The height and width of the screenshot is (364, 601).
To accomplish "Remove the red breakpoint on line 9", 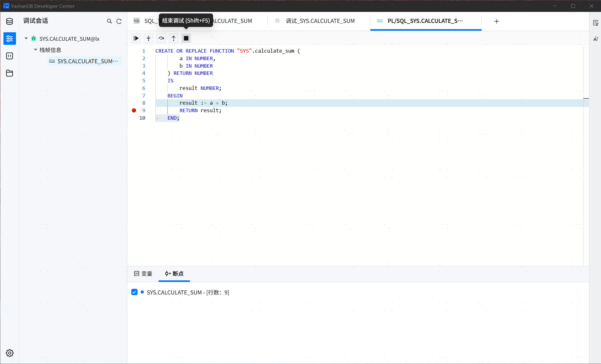I will [x=134, y=110].
